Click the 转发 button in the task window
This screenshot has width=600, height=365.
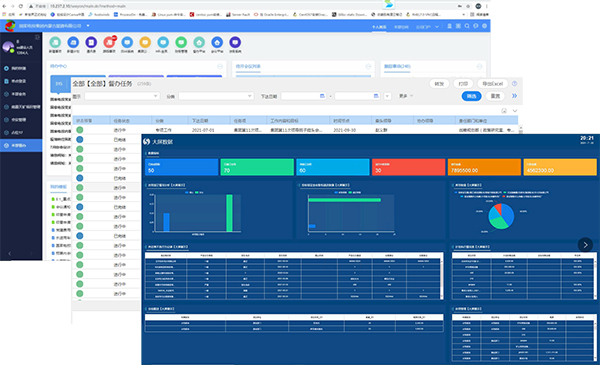(x=439, y=83)
